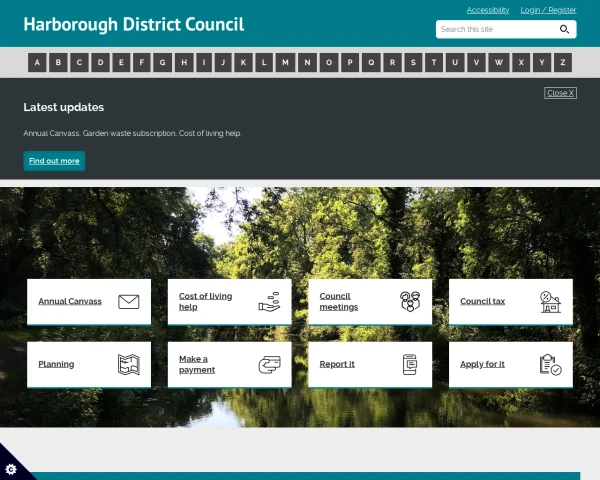Pick letter R in A-Z index
600x480 pixels.
[x=392, y=62]
